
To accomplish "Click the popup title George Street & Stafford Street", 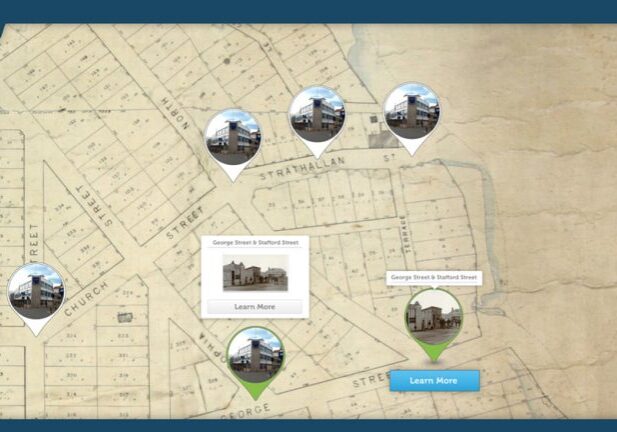I will [x=255, y=243].
